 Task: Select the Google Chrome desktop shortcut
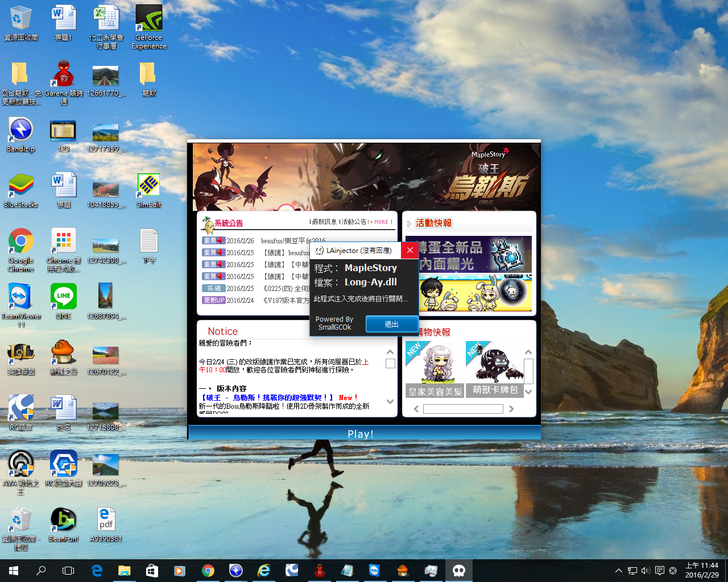click(21, 250)
